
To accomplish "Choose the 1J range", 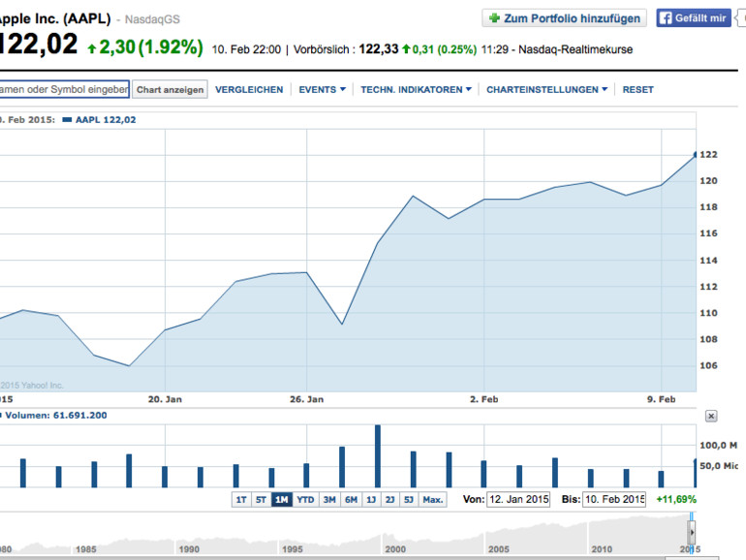I will [371, 500].
